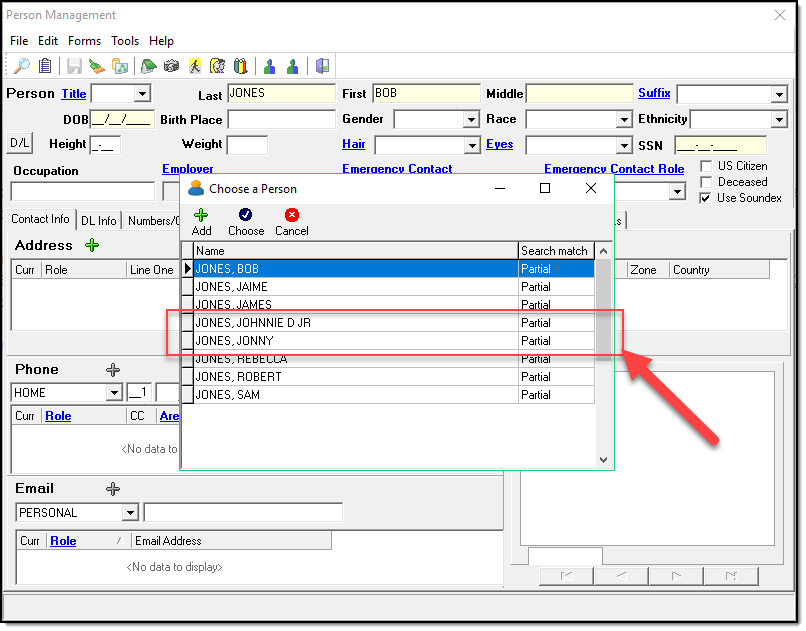Open the Gender dropdown list

pyautogui.click(x=471, y=120)
